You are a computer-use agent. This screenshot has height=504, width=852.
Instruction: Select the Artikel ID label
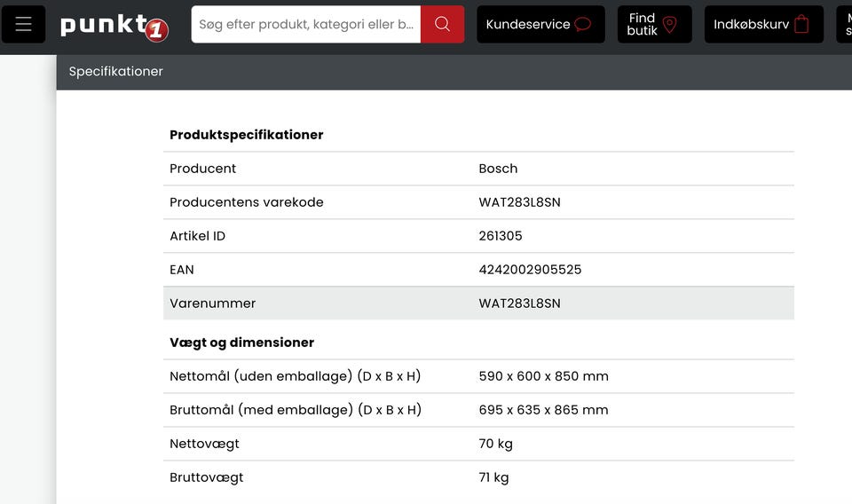click(x=197, y=236)
